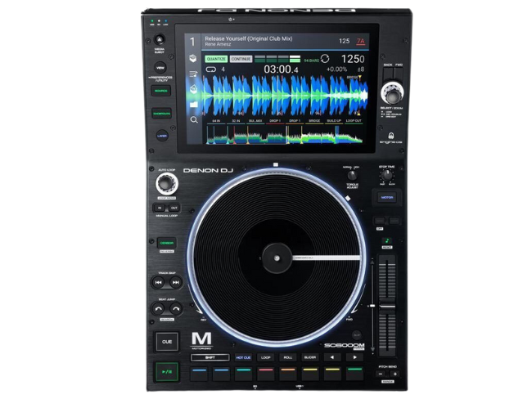Tap the Pitch Bend minus button
Image resolution: width=532 pixels, height=399 pixels.
pos(381,374)
